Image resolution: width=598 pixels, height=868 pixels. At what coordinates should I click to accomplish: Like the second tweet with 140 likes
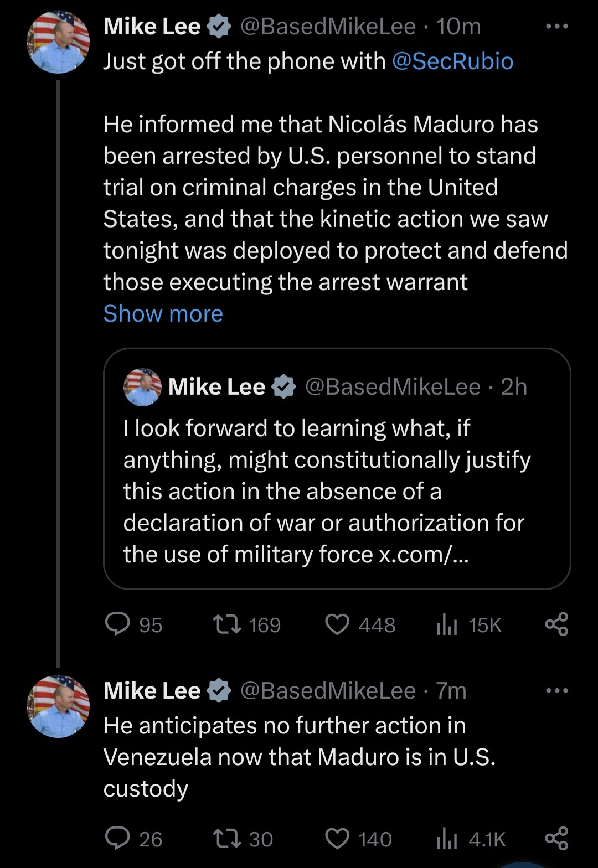tap(337, 839)
